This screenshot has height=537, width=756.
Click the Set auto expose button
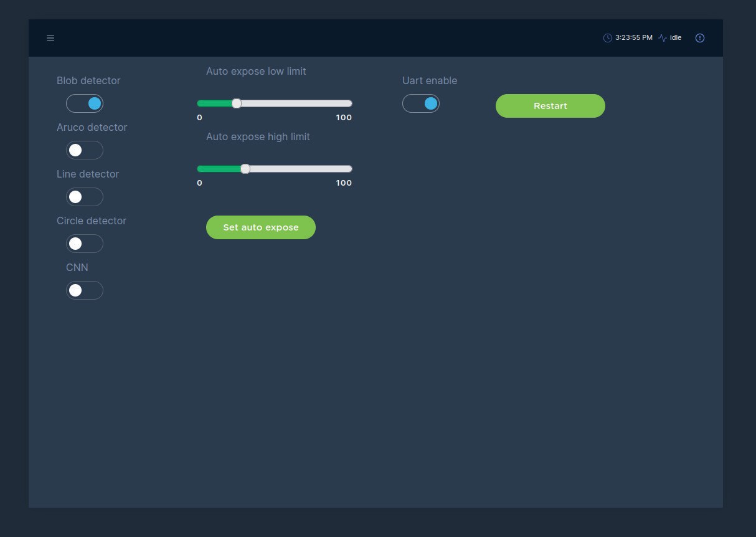261,227
